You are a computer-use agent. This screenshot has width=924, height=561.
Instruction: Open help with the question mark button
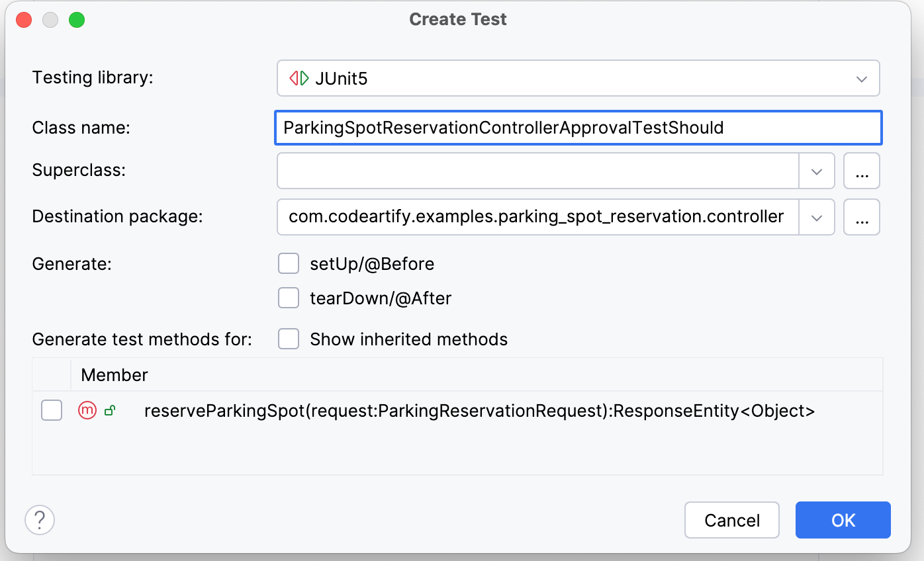(x=40, y=521)
